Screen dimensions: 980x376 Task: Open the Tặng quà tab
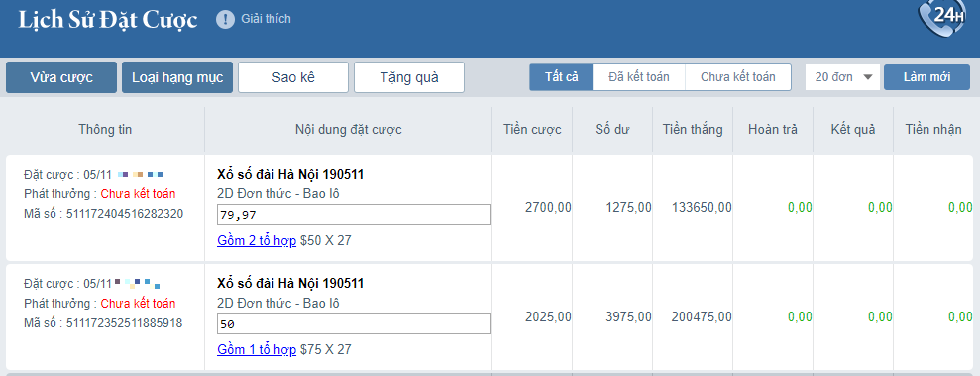409,77
